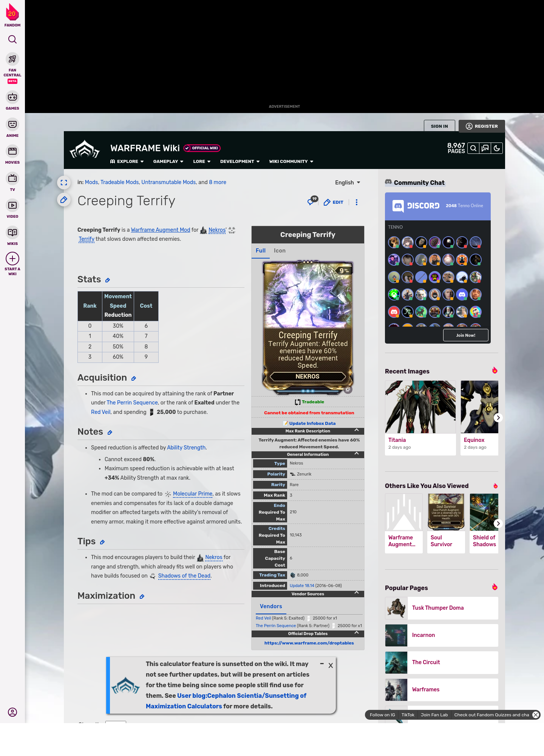Open the Warframe Augment Mod link
Image resolution: width=544 pixels, height=756 pixels.
coord(161,230)
